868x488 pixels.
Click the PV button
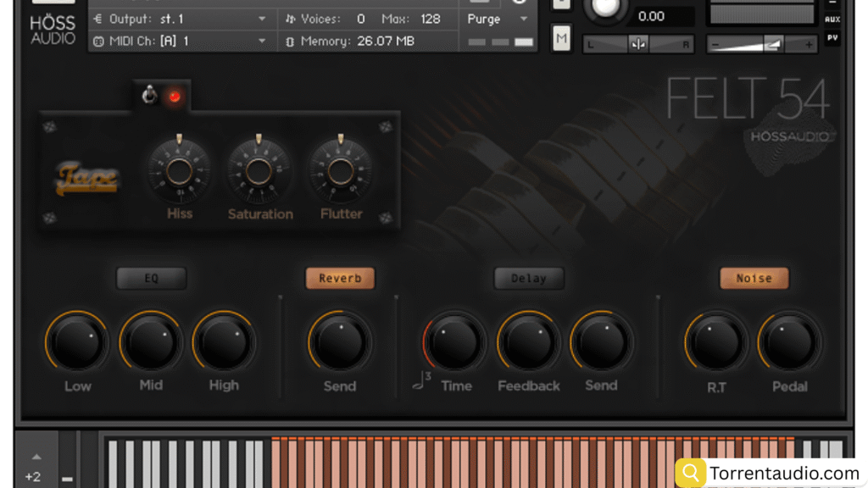click(x=832, y=38)
